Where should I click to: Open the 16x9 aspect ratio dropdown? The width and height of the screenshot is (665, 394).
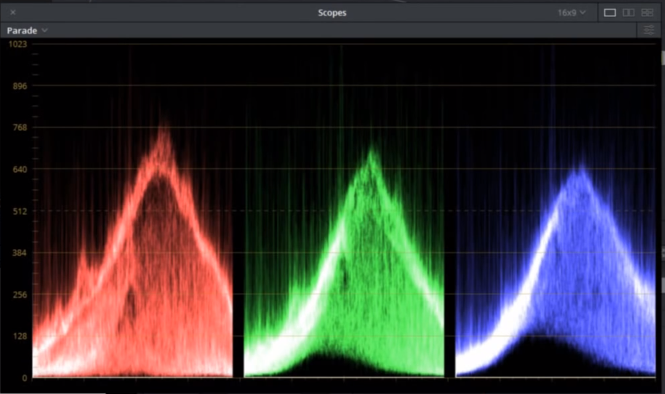pos(572,13)
